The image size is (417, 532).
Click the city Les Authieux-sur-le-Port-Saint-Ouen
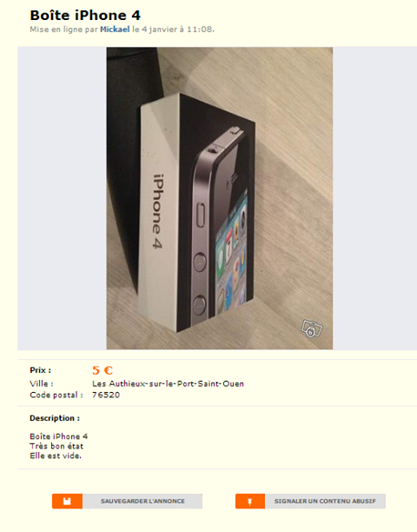[x=168, y=383]
